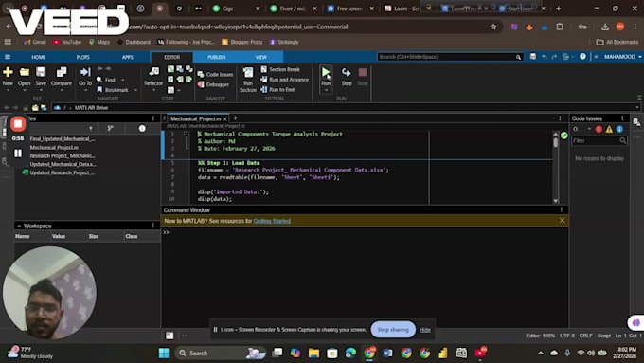This screenshot has height=363, width=644.
Task: Click the Compare files icon
Action: [x=62, y=72]
